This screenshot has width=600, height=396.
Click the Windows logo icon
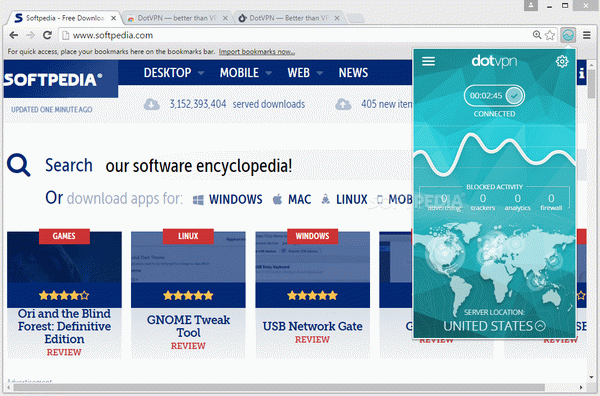(x=198, y=200)
